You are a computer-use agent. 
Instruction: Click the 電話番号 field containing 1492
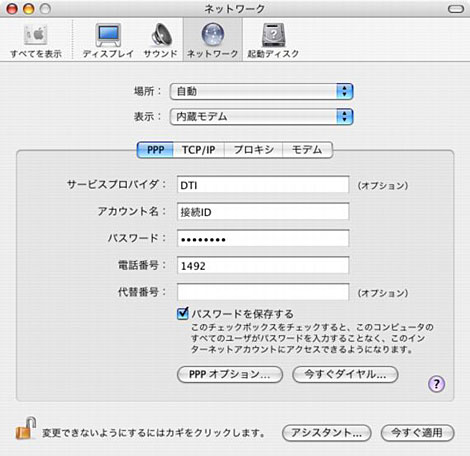(263, 266)
